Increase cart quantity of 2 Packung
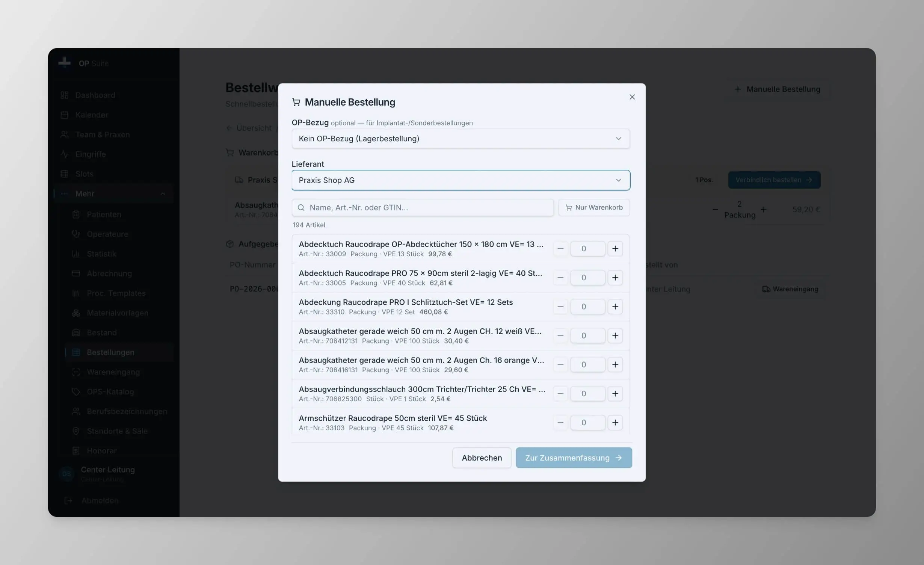This screenshot has height=565, width=924. 763,209
